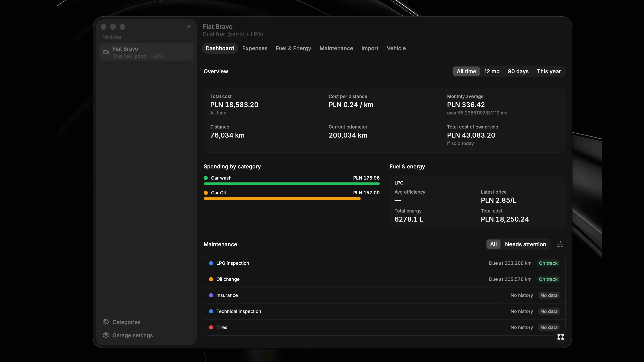Open the Tires maintenance row
This screenshot has width=644, height=362.
pyautogui.click(x=384, y=327)
